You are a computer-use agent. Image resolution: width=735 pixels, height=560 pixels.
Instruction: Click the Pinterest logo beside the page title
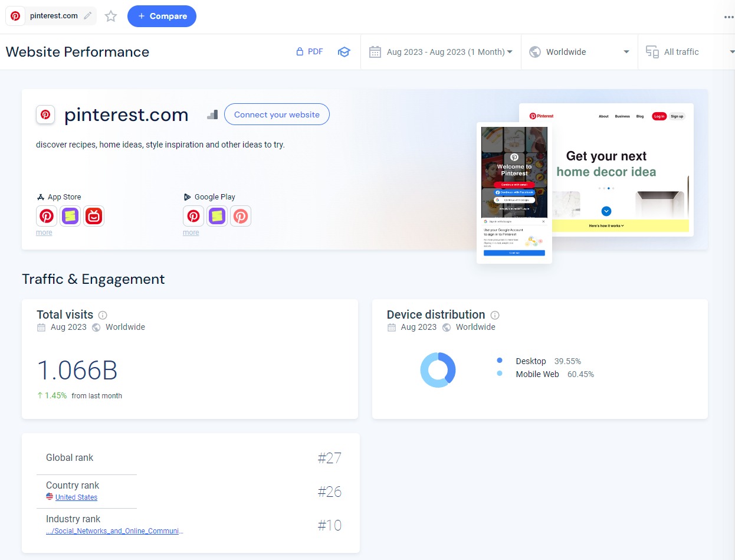click(x=45, y=114)
